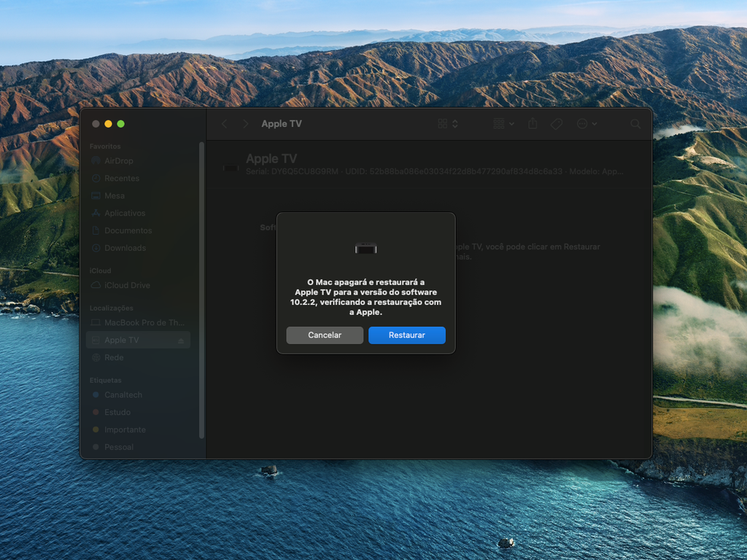Click the Etiquetas section header
747x560 pixels.
click(105, 380)
